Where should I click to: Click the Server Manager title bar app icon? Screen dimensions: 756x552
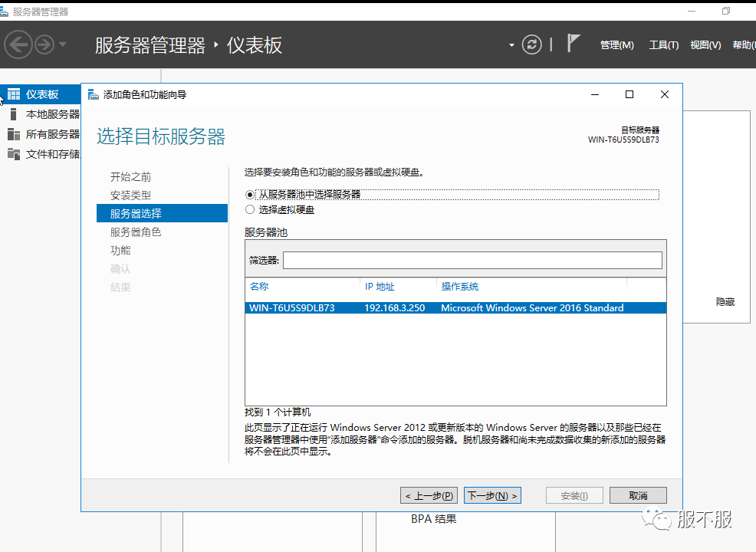click(4, 12)
